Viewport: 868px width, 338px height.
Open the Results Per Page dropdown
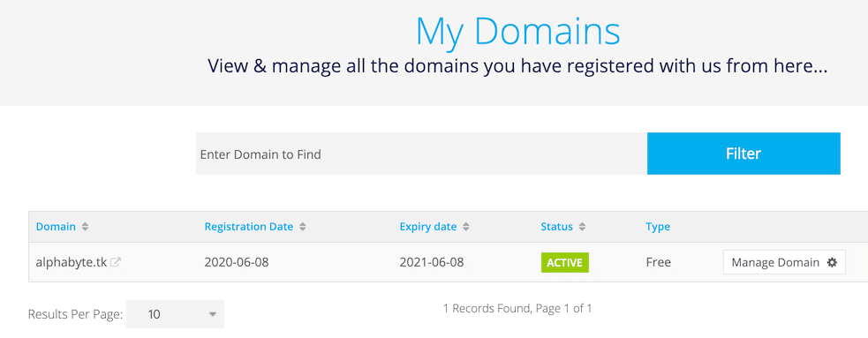175,314
